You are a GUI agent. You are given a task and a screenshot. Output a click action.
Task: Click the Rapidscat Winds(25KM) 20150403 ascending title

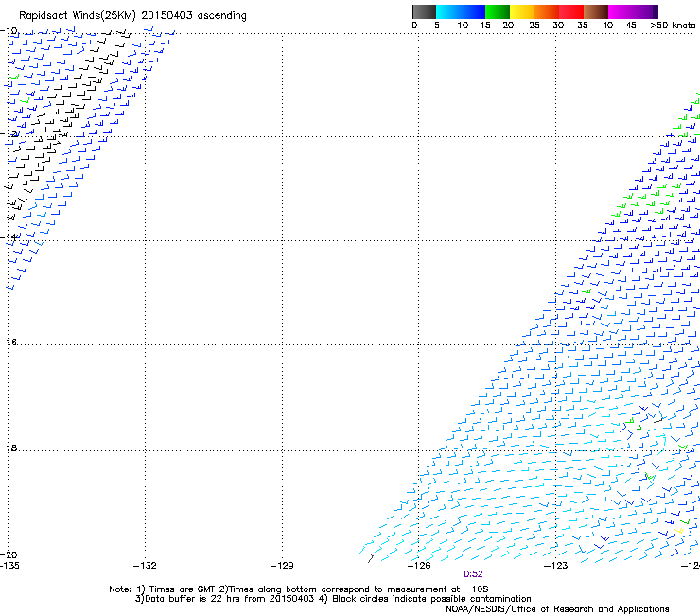point(132,16)
